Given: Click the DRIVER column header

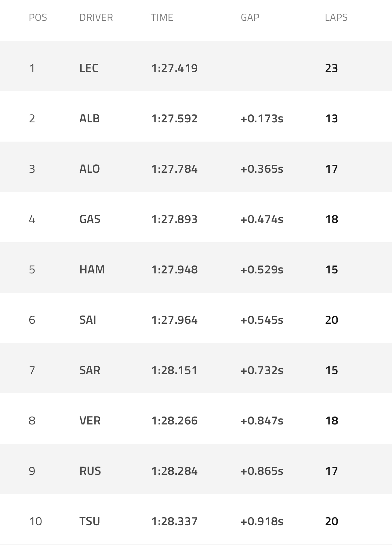Looking at the screenshot, I should [x=96, y=17].
